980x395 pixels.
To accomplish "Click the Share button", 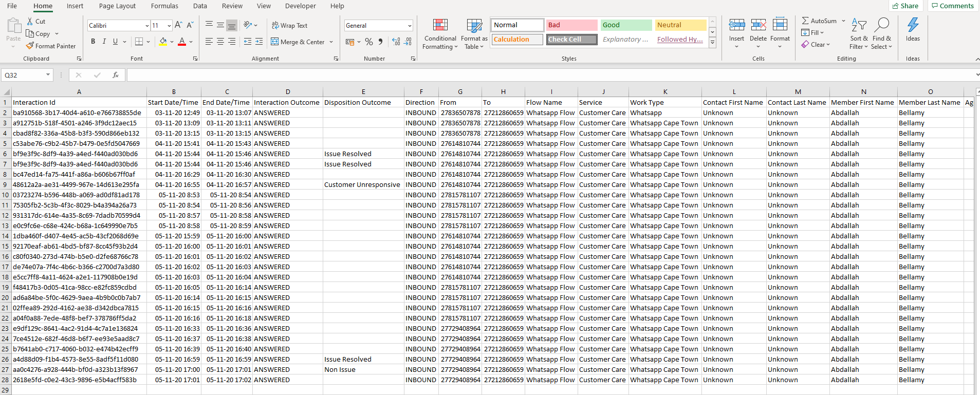I will pos(905,6).
